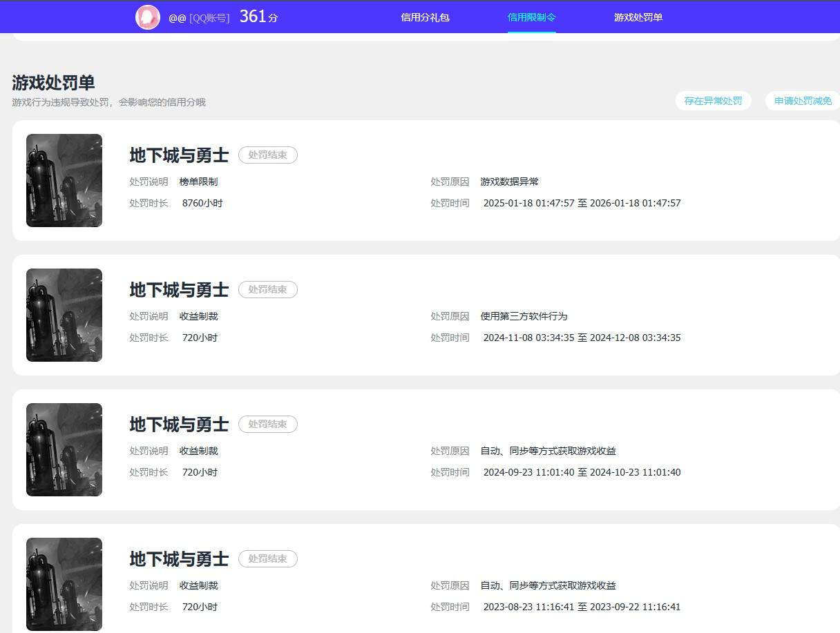The height and width of the screenshot is (633, 840).
Task: Click the date range starting 2023-08-23 11:16:41
Action: click(x=582, y=607)
